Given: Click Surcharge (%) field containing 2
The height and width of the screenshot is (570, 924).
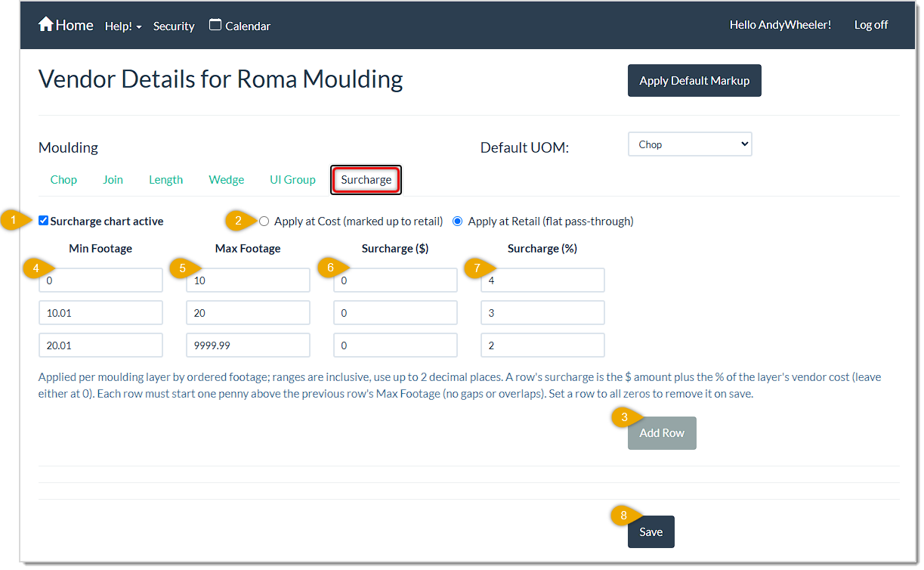Looking at the screenshot, I should 542,345.
